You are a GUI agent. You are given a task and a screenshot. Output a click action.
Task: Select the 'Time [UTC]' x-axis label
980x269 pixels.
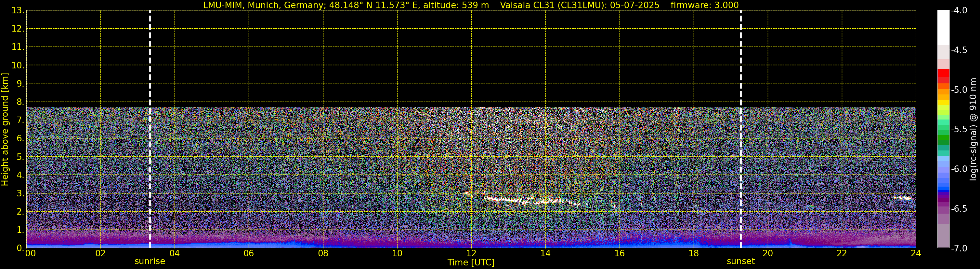pyautogui.click(x=471, y=262)
